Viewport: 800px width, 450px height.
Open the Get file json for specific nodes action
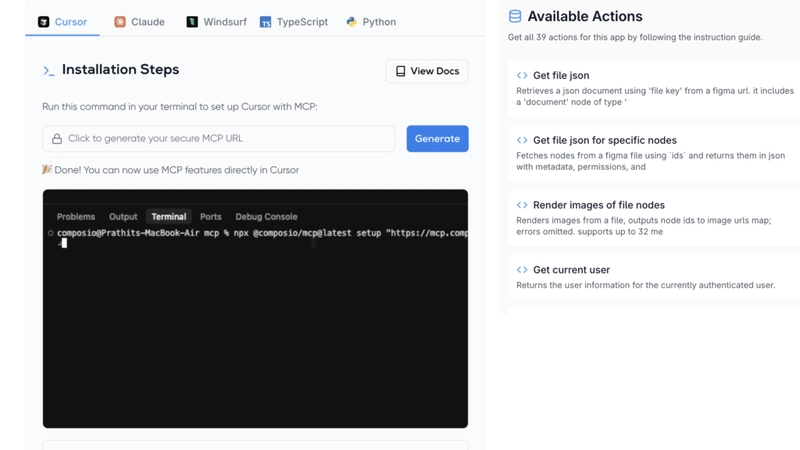[x=604, y=141]
